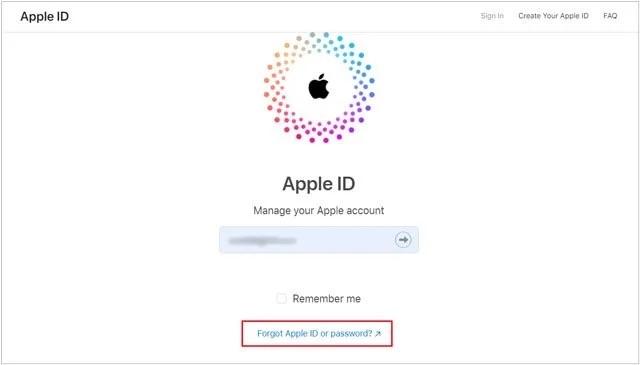
Task: Click the blue dots of the colorful ring
Action: 359,65
